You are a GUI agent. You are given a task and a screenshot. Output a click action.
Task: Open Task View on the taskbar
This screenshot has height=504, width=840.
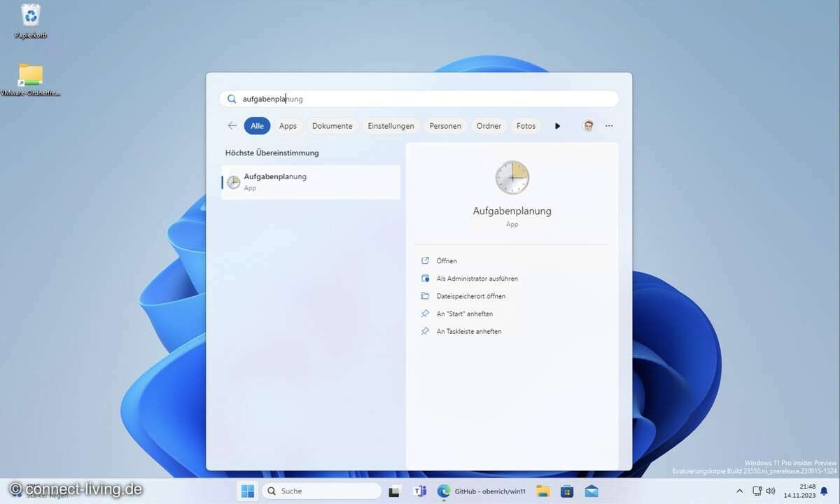[x=395, y=491]
